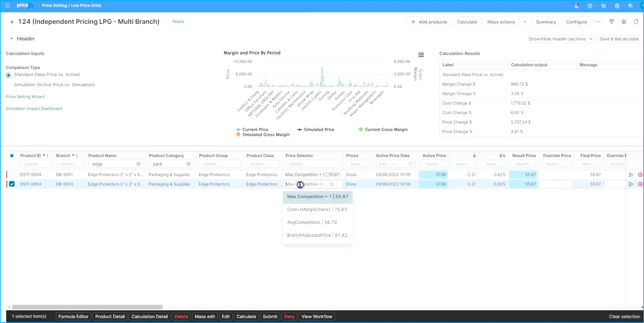Select Standard (New Price vs. Active) radio
Screen dimensions: 644x323
(x=9, y=75)
